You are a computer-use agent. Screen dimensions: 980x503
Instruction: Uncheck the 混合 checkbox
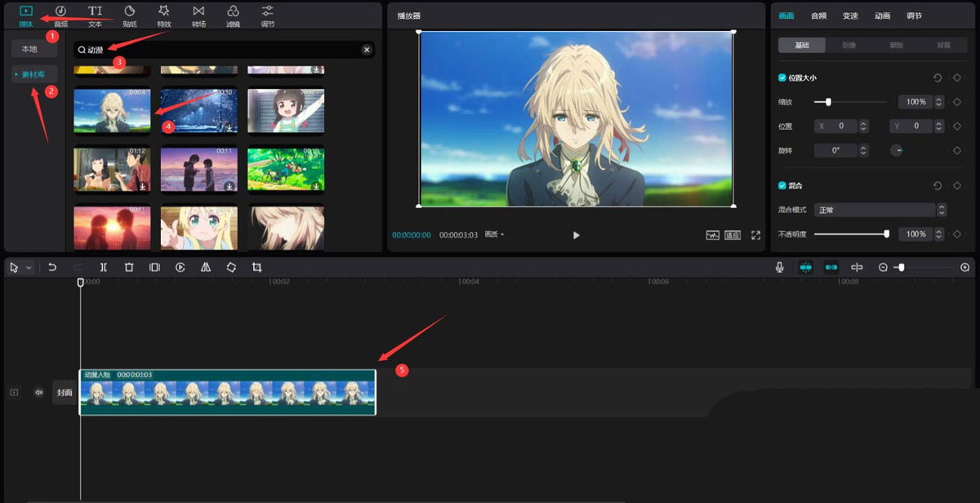click(782, 185)
